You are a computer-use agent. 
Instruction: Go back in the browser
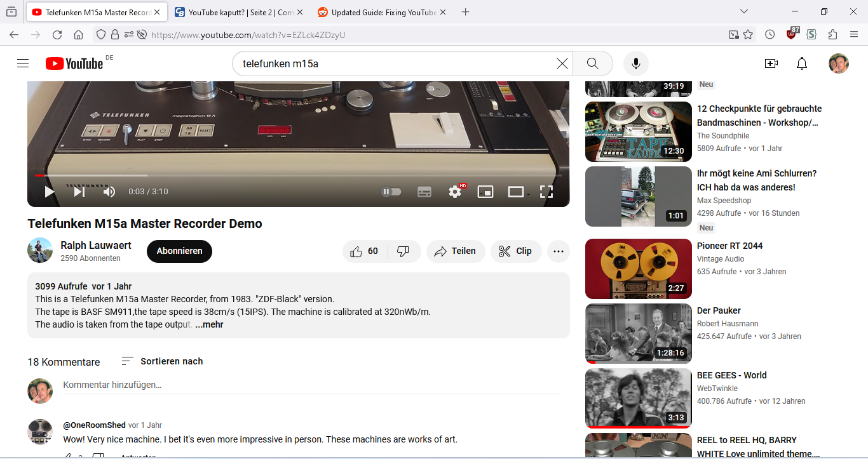tap(14, 35)
